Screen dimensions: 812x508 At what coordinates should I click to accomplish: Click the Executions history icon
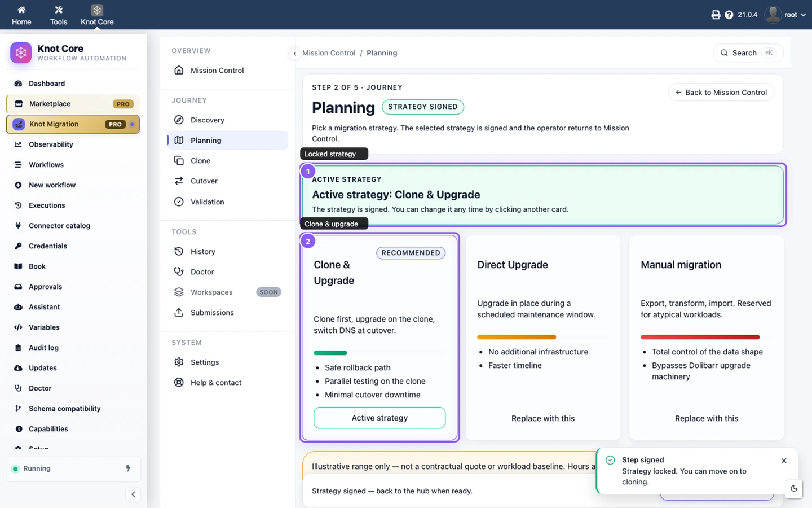tap(18, 205)
